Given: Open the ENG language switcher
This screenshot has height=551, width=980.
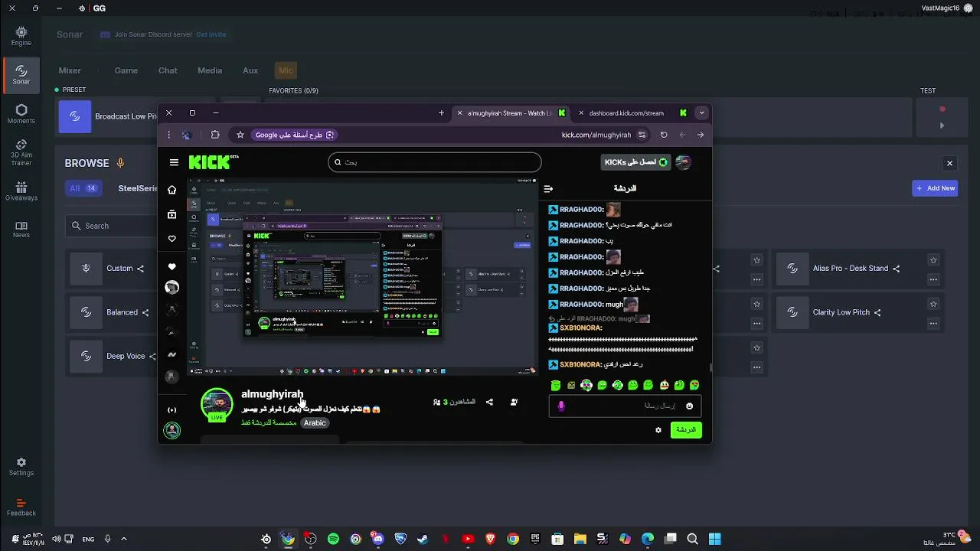Looking at the screenshot, I should point(88,539).
